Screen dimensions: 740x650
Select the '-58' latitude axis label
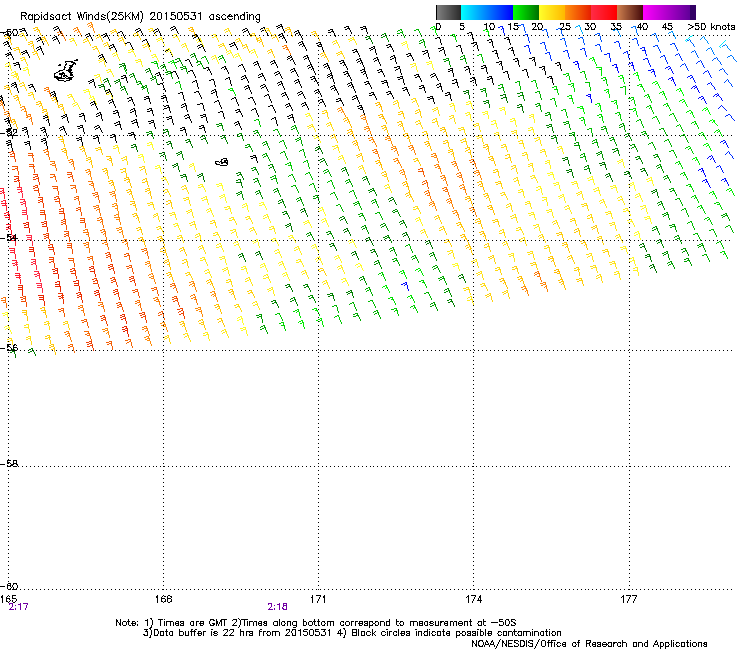(x=9, y=464)
